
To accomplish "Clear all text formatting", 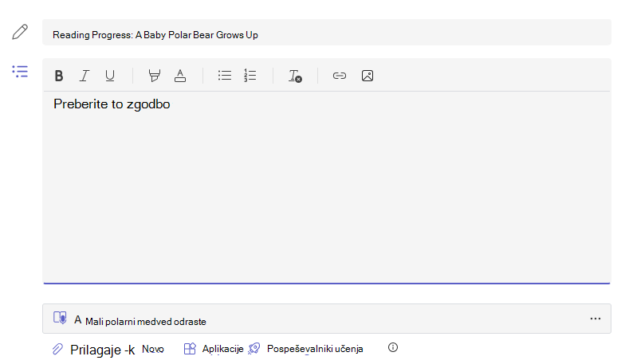I will point(295,76).
